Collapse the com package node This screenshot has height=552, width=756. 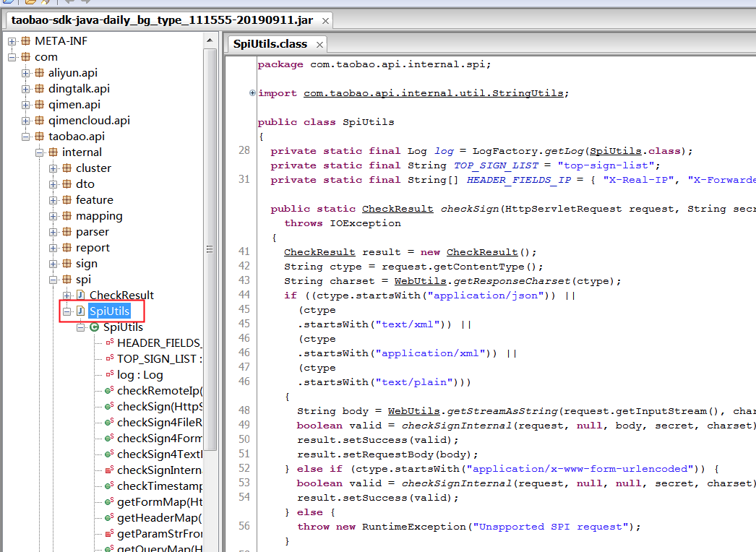12,57
